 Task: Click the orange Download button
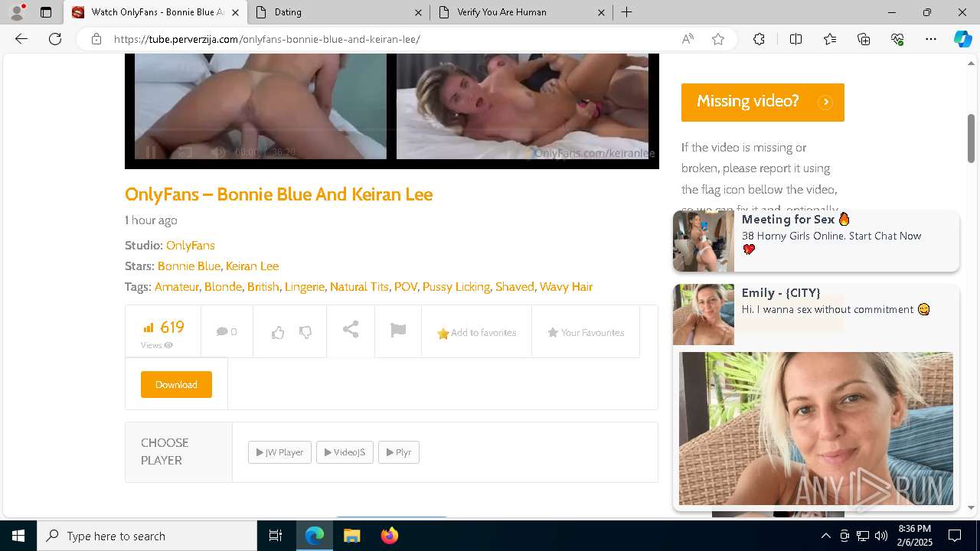[x=176, y=384]
